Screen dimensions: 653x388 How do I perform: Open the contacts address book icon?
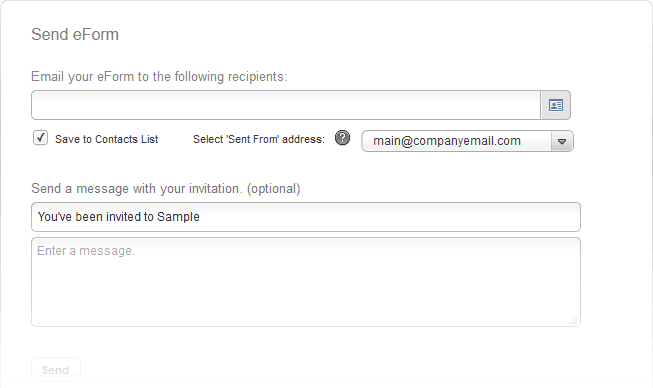pyautogui.click(x=556, y=105)
